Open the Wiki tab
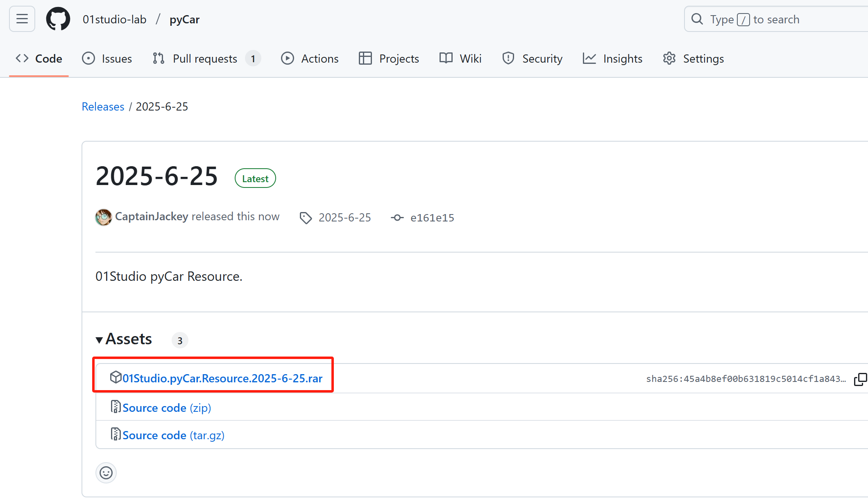868x499 pixels. (x=460, y=59)
